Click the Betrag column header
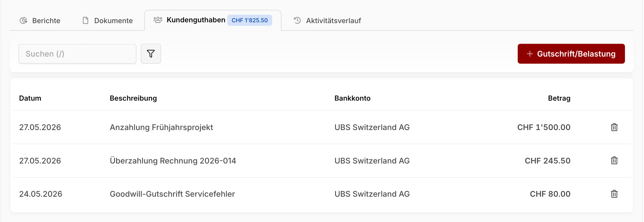This screenshot has width=644, height=222. pos(559,98)
